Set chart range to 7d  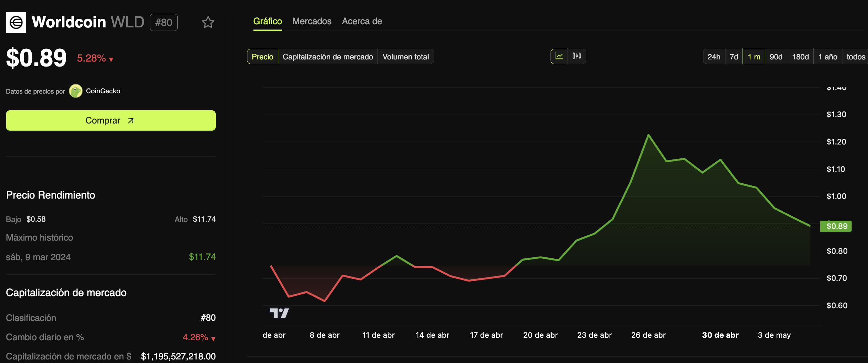[x=734, y=57]
